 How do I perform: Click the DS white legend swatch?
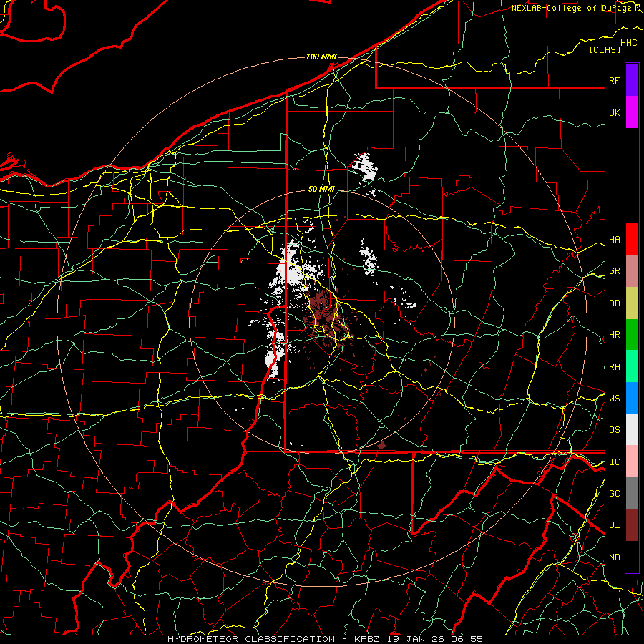click(x=632, y=429)
